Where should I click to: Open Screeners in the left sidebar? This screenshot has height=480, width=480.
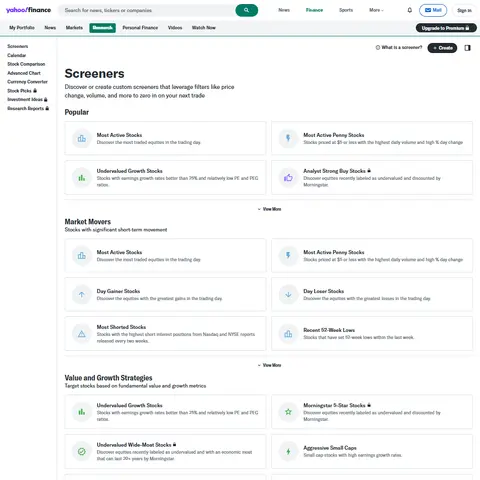click(x=18, y=46)
